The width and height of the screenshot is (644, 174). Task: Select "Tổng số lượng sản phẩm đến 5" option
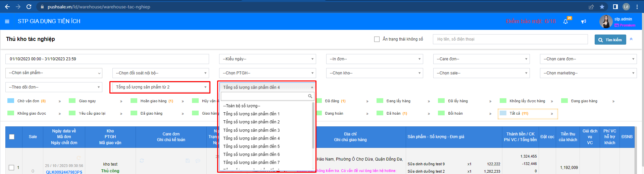pos(251,147)
